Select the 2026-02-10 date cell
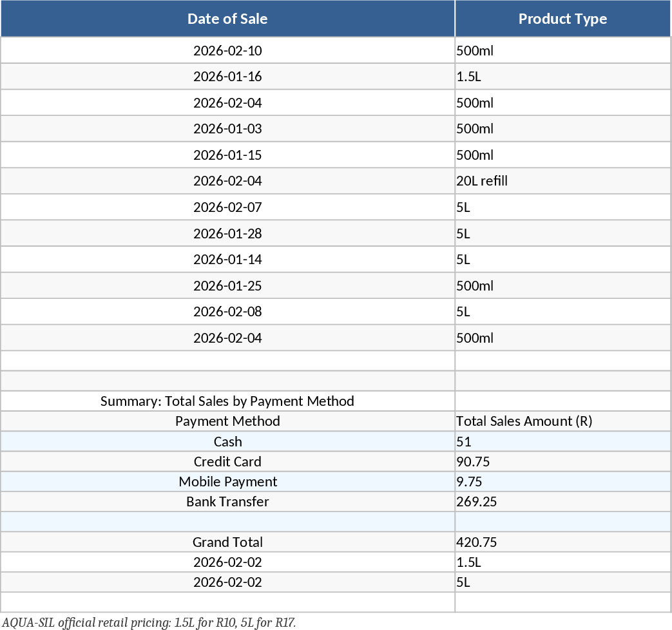The height and width of the screenshot is (630, 672). point(227,50)
